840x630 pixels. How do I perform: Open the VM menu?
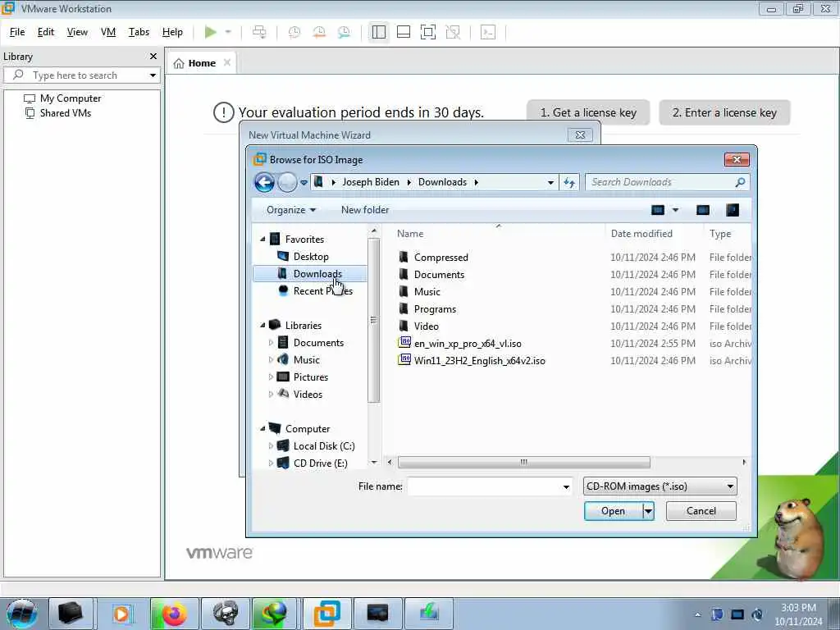(x=108, y=32)
